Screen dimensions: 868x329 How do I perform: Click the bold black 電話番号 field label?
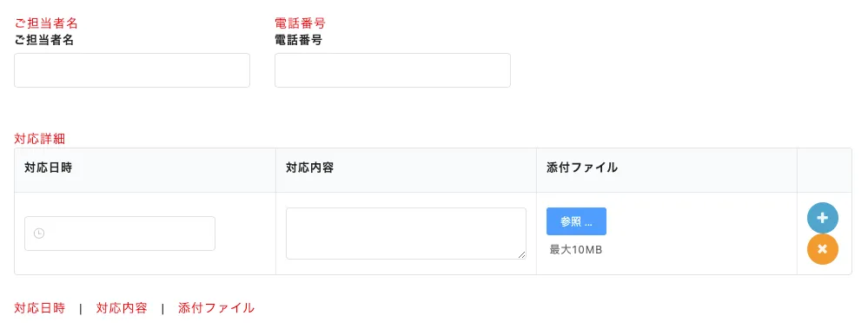[x=298, y=40]
